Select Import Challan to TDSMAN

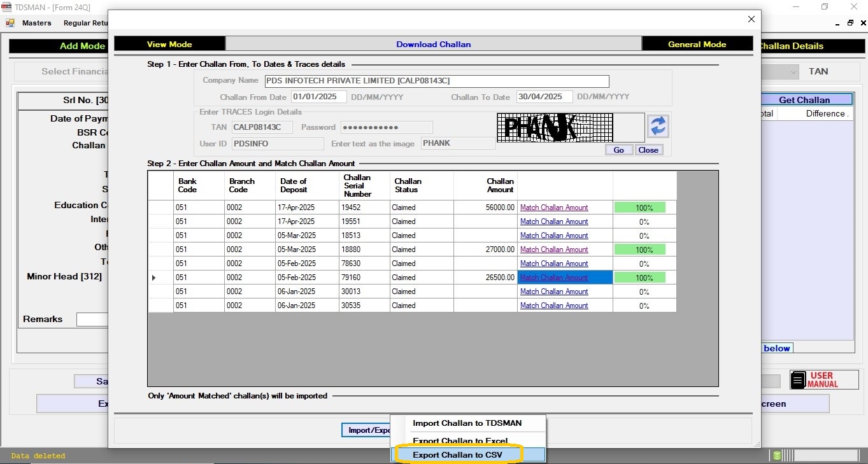point(467,423)
